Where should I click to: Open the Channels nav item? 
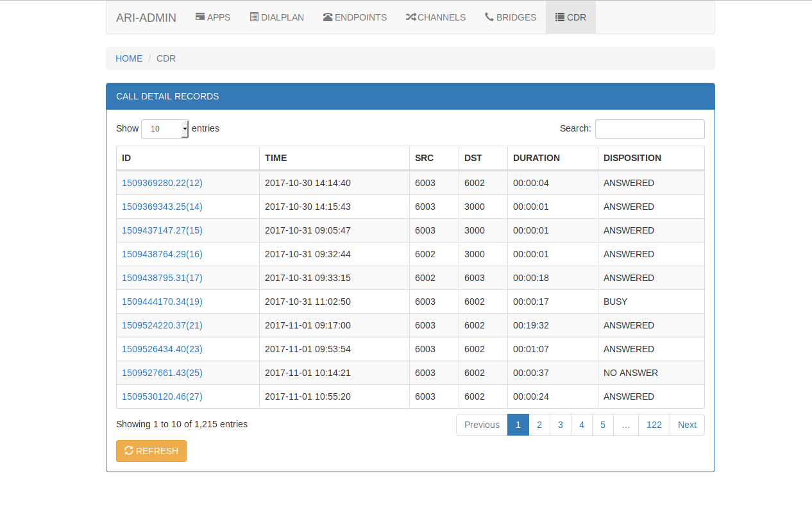coord(436,17)
